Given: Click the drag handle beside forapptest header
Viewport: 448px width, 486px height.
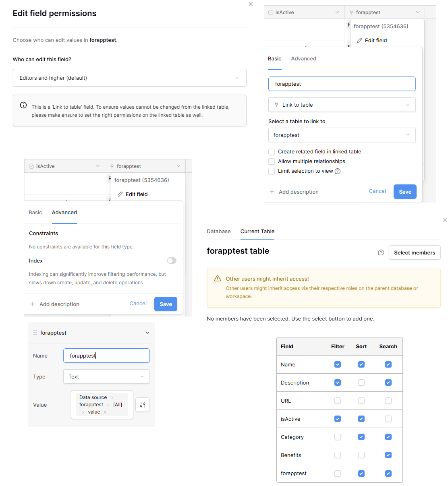Looking at the screenshot, I should [35, 333].
